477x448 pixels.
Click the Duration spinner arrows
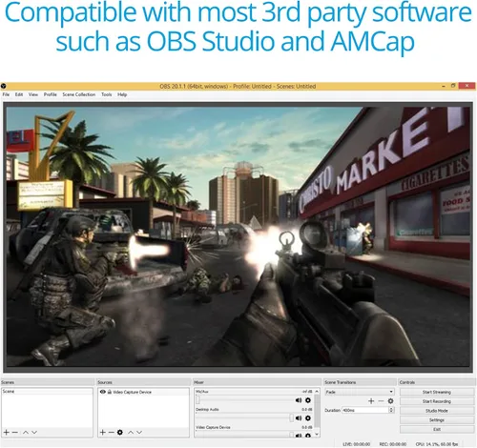pyautogui.click(x=391, y=410)
